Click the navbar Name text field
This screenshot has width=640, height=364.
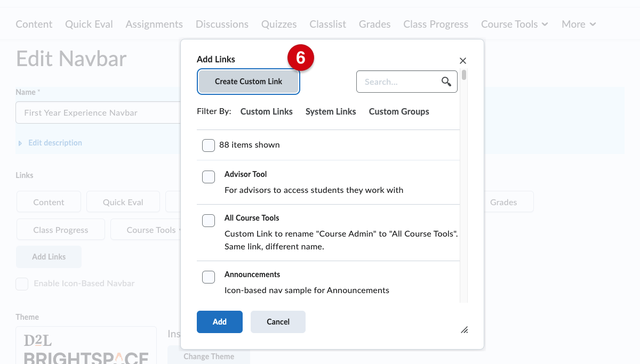[99, 112]
